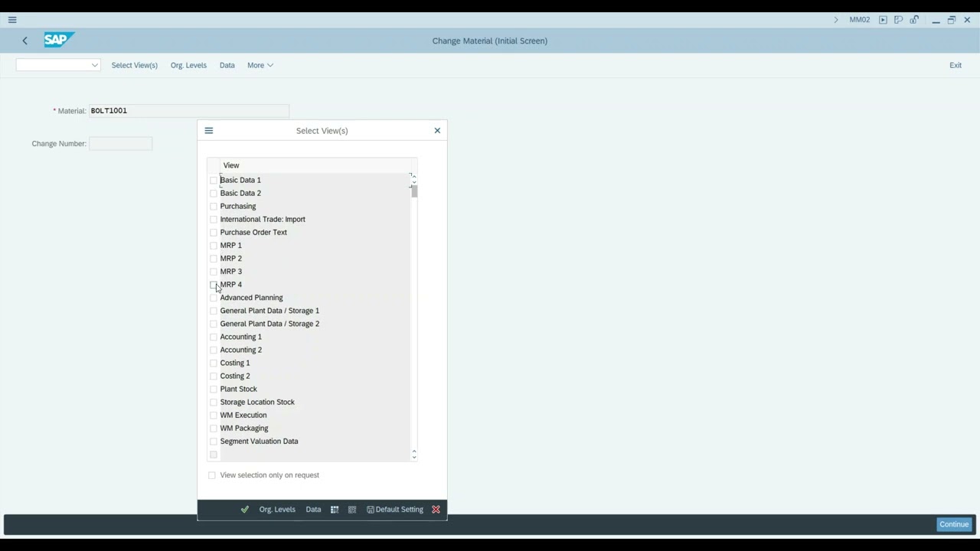This screenshot has height=551, width=980.
Task: Open Org. Levels in the main toolbar
Action: click(x=188, y=65)
